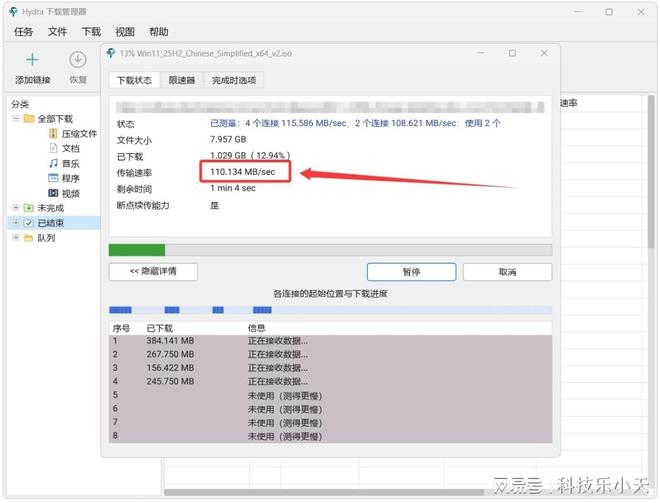Collapse the 全部下载 tree node
The image size is (660, 503).
click(16, 119)
